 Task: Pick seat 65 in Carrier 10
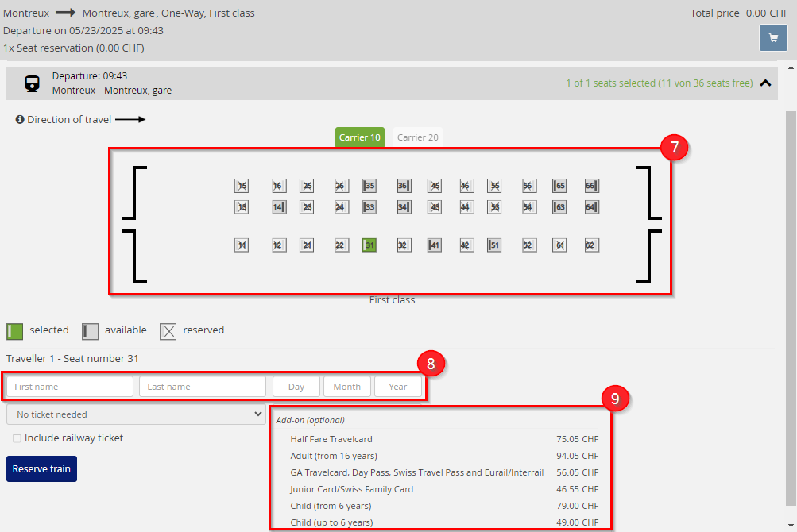coord(559,186)
